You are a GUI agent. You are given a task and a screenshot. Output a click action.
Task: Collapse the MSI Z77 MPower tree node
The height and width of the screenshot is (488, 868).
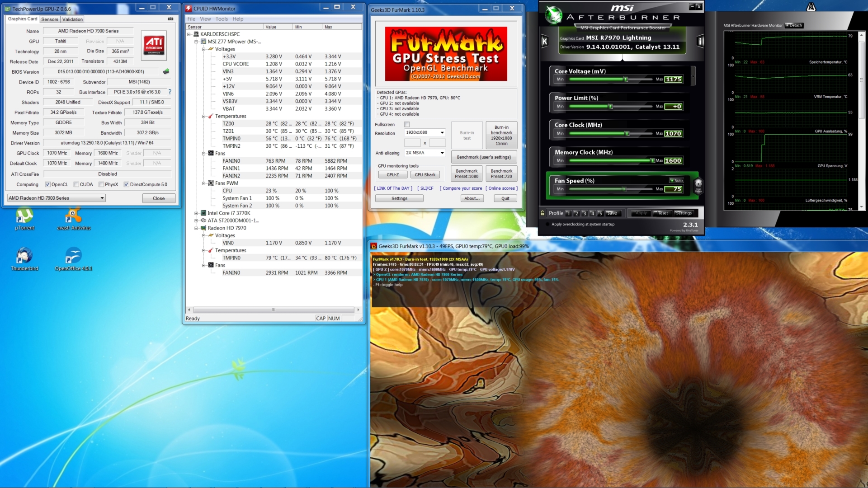(x=196, y=42)
